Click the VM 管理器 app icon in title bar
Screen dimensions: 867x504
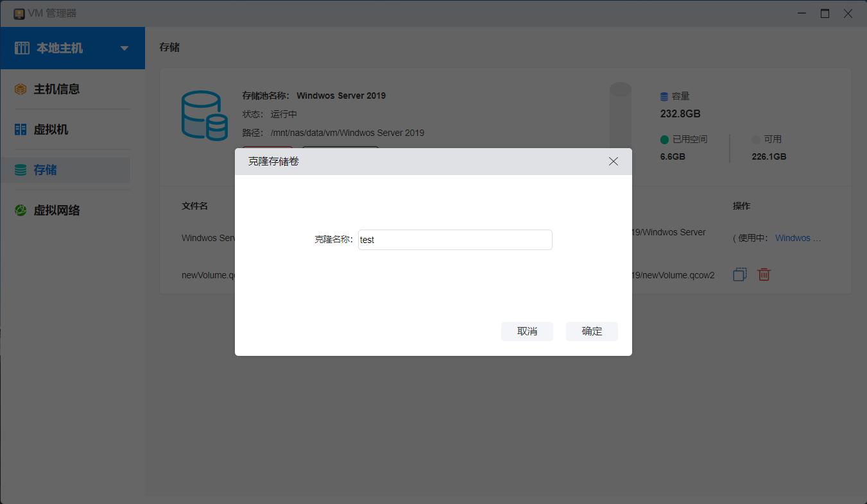point(19,13)
